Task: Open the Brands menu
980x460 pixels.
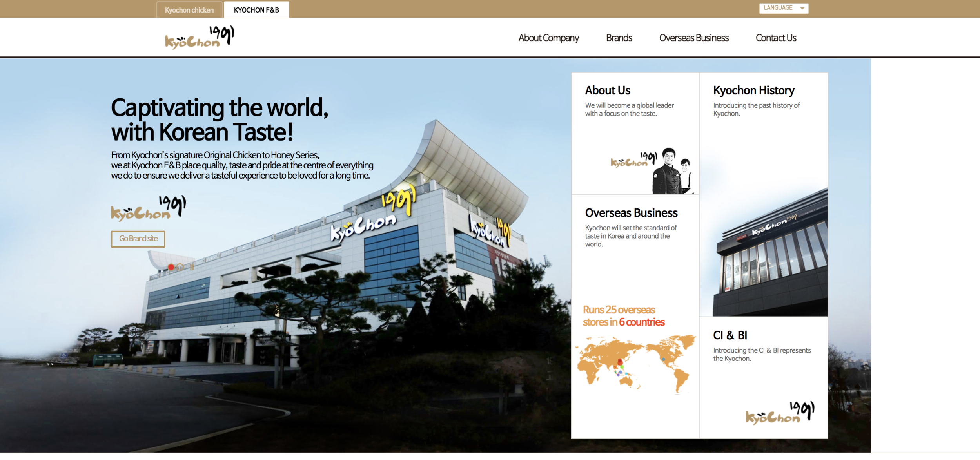Action: tap(619, 38)
